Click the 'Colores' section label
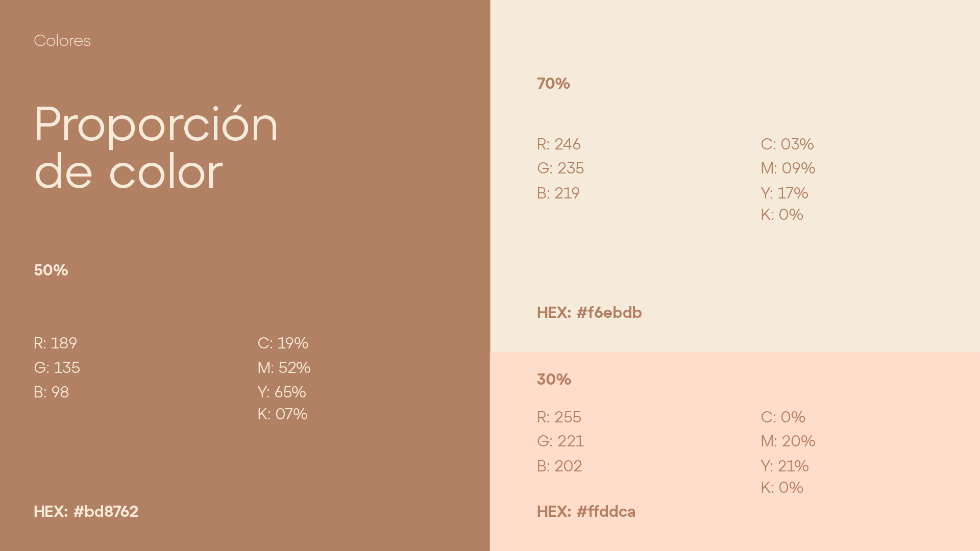Viewport: 980px width, 551px height. pos(62,41)
